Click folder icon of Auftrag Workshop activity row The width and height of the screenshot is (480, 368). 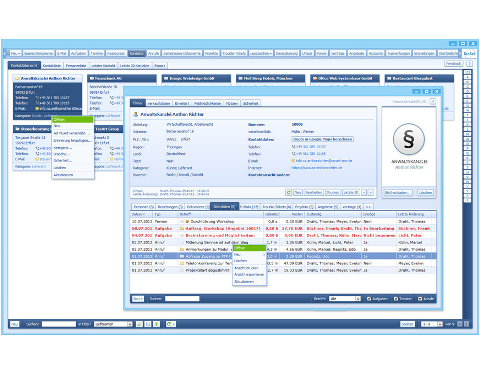(x=182, y=228)
